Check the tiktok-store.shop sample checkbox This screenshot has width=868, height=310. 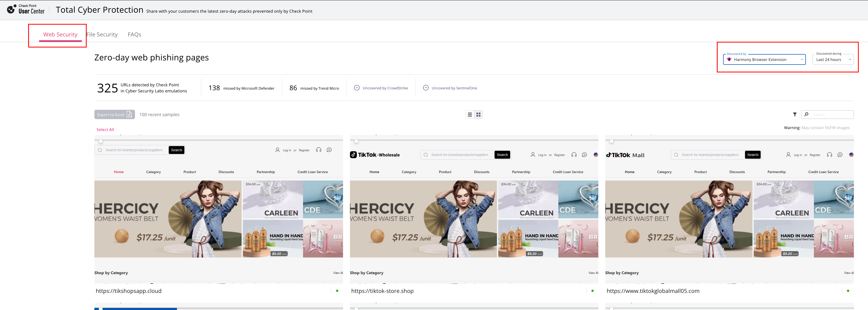coord(356,141)
